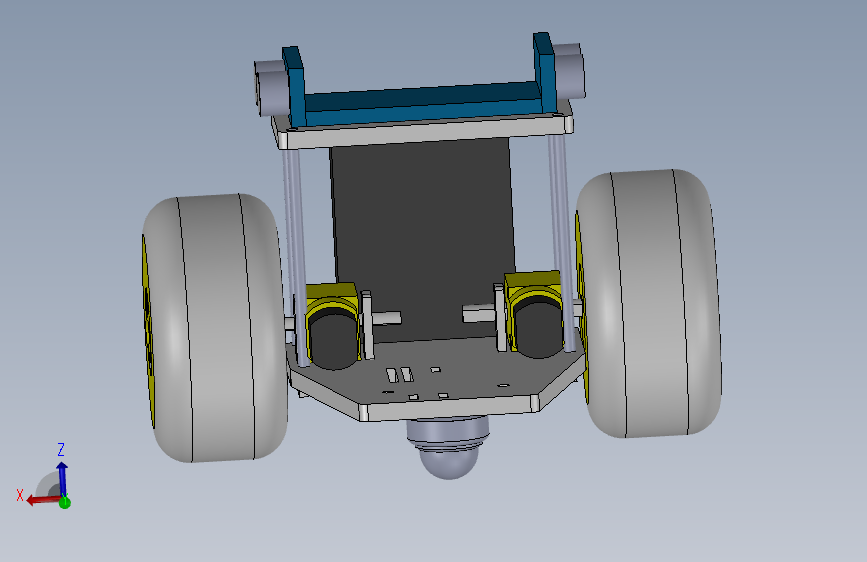This screenshot has height=562, width=867.
Task: Select the top-right grey cylinder sensor
Action: point(568,72)
